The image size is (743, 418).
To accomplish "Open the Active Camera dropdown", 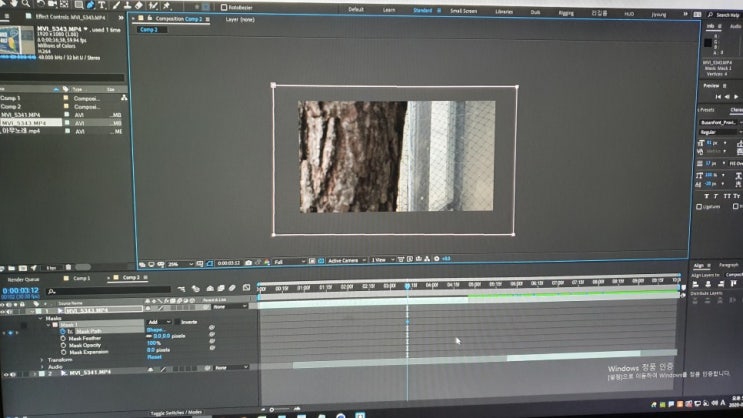I will point(346,260).
